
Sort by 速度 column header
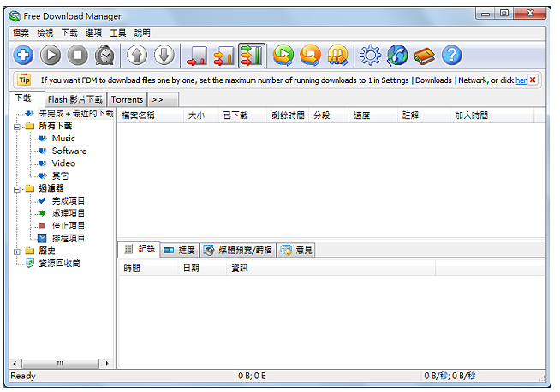pyautogui.click(x=372, y=116)
